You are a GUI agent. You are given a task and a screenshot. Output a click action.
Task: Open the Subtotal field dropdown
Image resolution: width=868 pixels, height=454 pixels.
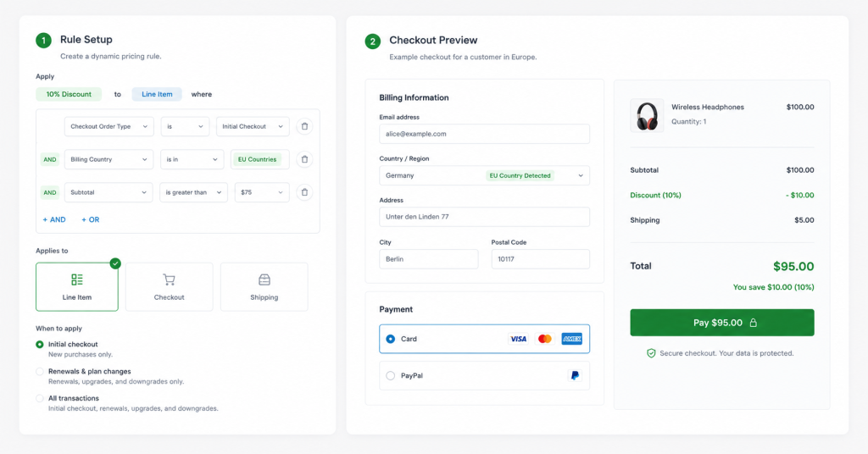(x=108, y=192)
